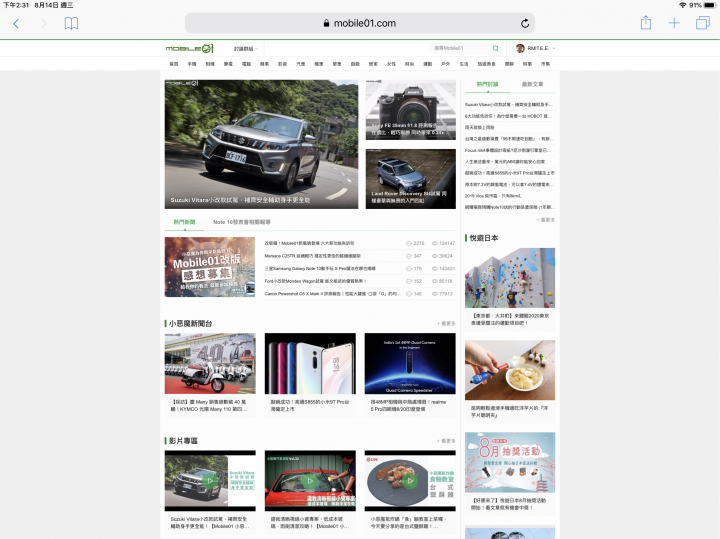Show all tabs overview icon

(703, 23)
